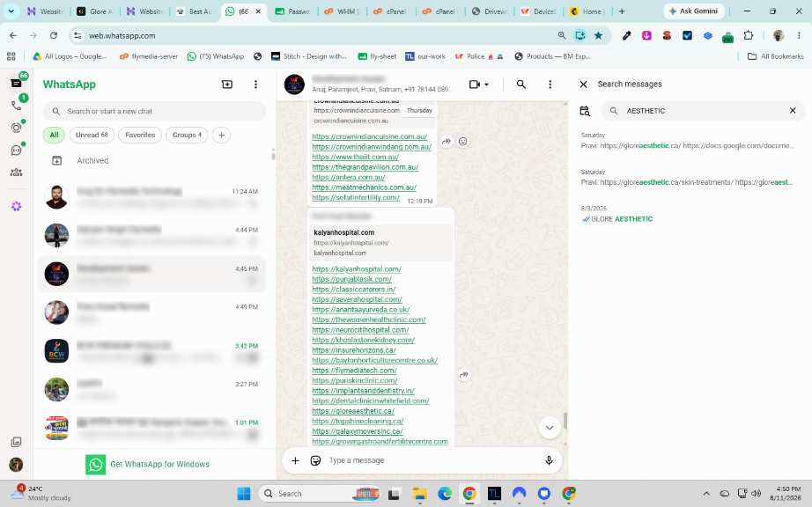The height and width of the screenshot is (507, 812).
Task: Switch to the WHM browser tab
Action: pos(341,11)
